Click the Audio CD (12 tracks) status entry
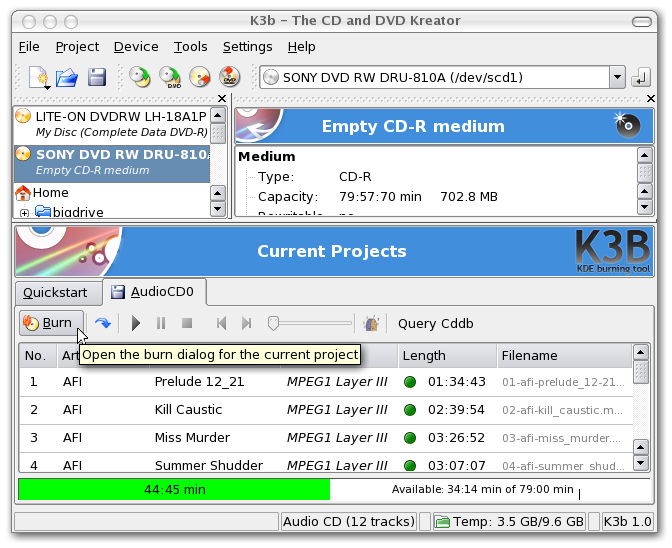The width and height of the screenshot is (672, 548). 349,521
